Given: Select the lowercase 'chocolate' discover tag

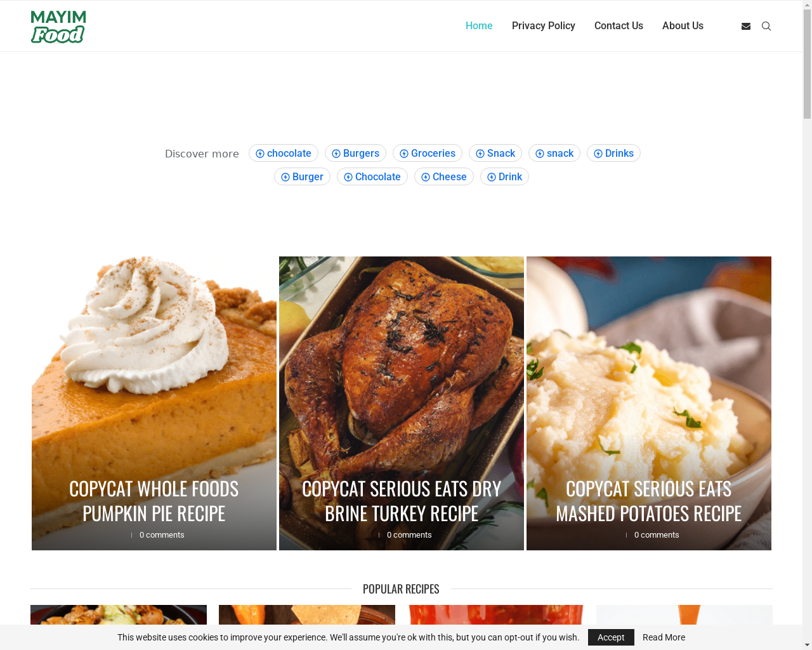Looking at the screenshot, I should [284, 153].
